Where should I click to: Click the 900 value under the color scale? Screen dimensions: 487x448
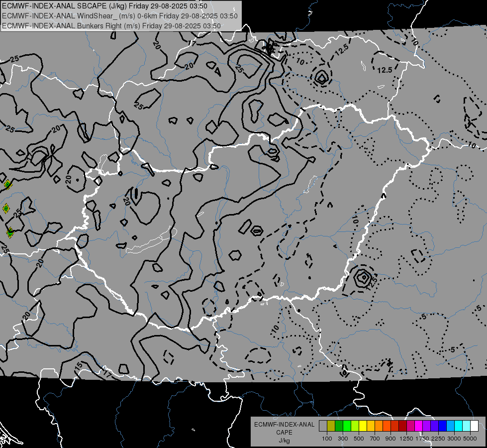coord(390,439)
